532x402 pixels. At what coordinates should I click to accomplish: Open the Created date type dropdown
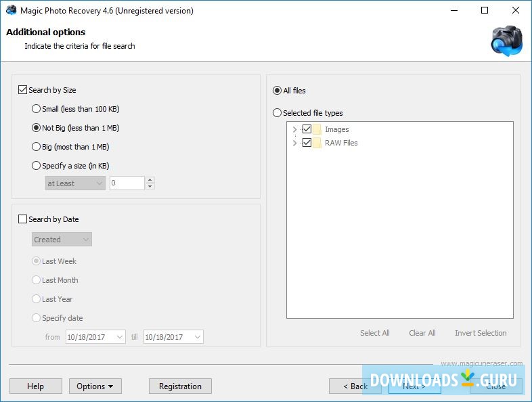[62, 240]
